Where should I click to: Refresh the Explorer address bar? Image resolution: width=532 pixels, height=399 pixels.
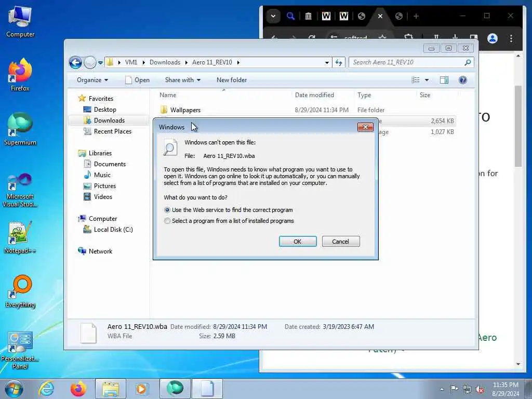[x=339, y=62]
